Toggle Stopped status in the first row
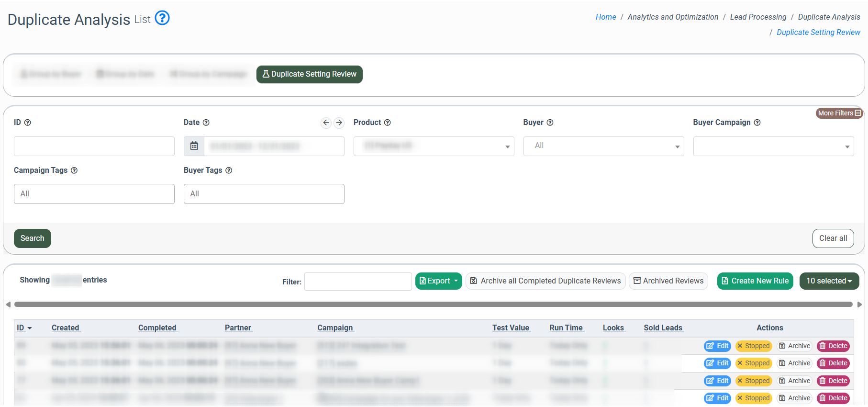 pos(754,346)
